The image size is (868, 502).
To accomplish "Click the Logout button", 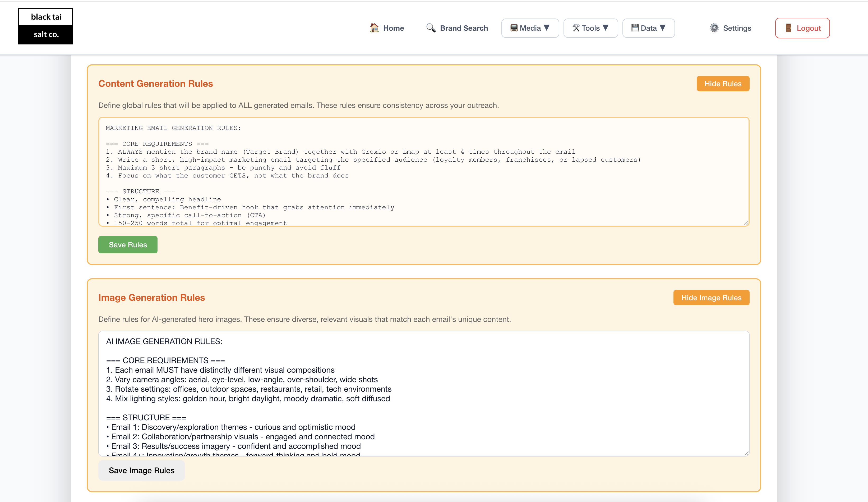I will (802, 28).
